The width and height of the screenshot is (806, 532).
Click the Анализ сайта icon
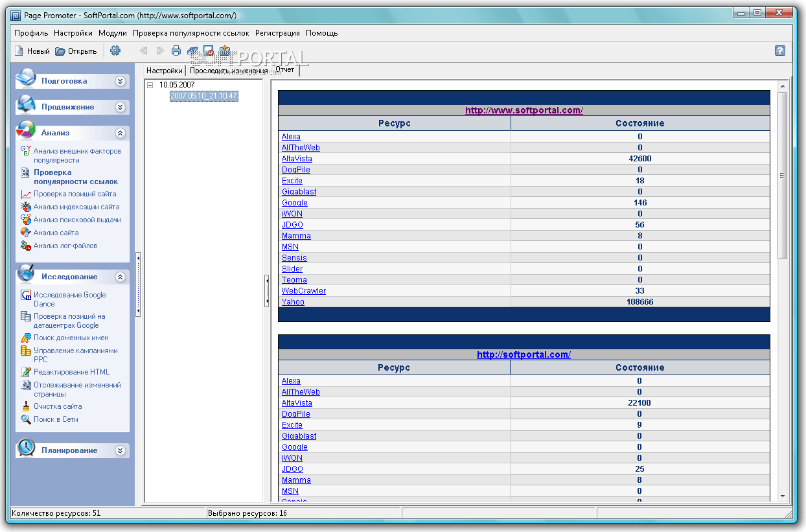pos(26,233)
